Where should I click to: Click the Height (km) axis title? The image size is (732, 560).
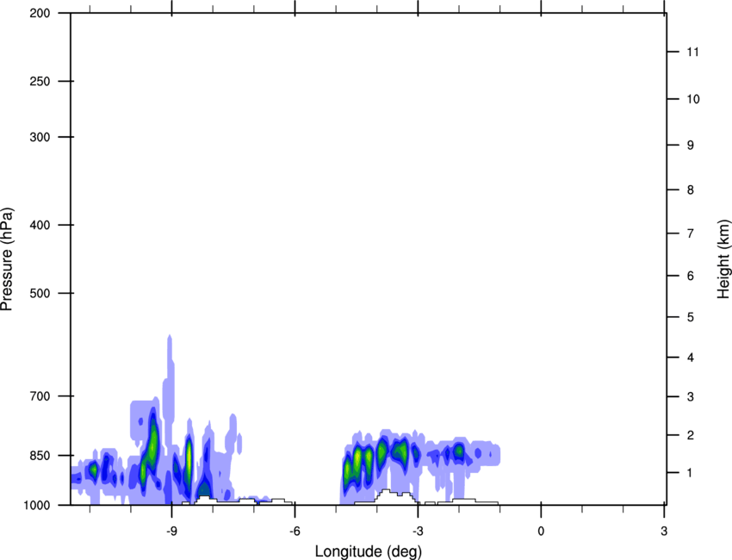click(723, 258)
